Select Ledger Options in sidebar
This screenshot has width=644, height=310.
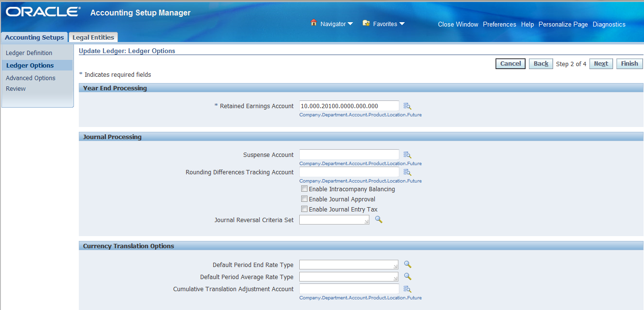[x=30, y=66]
